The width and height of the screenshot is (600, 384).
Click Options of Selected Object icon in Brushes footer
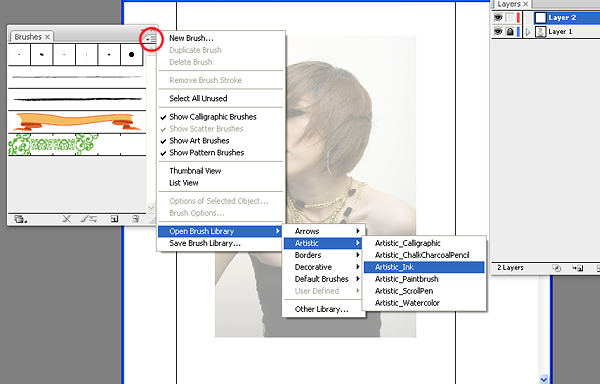pos(88,219)
